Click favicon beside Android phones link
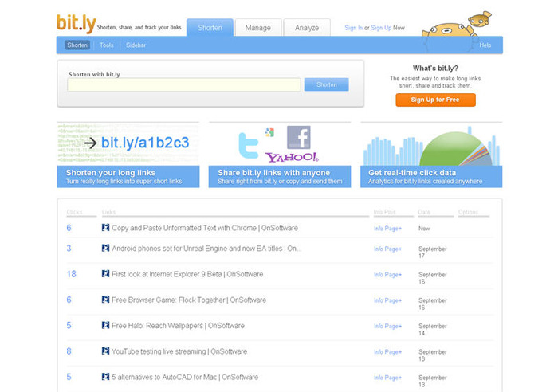 point(105,248)
